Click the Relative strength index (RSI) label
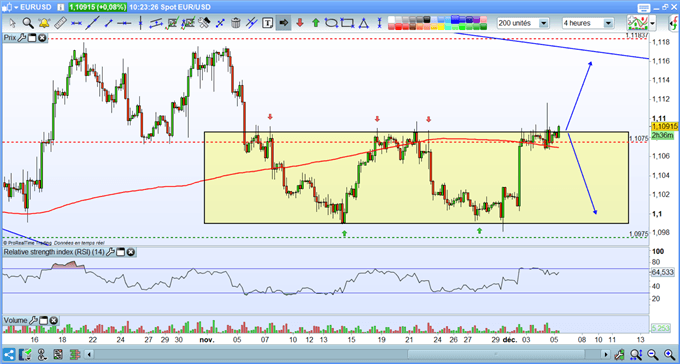This screenshot has height=364, width=680. point(54,252)
